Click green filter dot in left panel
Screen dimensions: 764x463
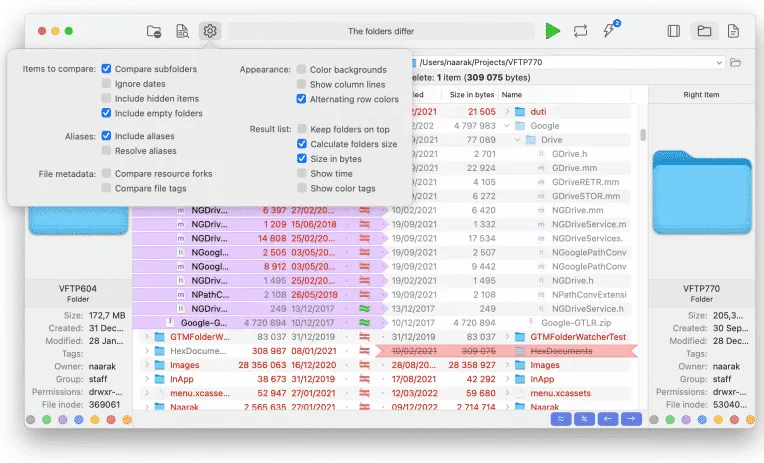[47, 419]
